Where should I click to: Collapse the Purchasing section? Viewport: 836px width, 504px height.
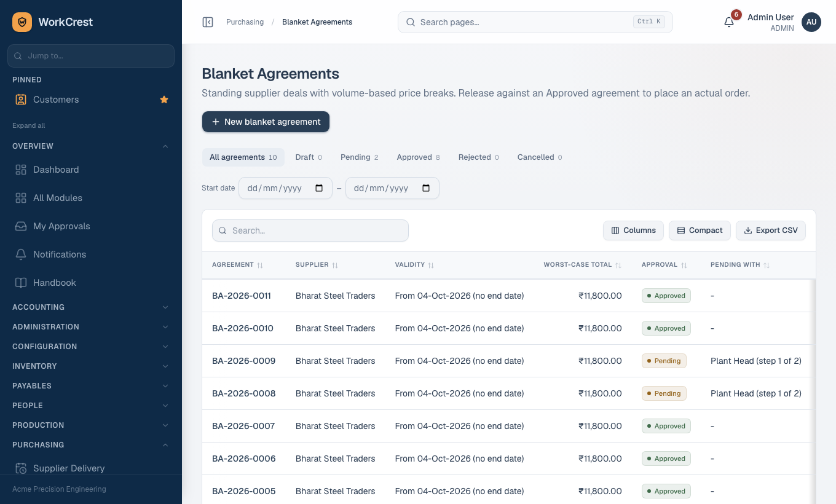[x=91, y=445]
